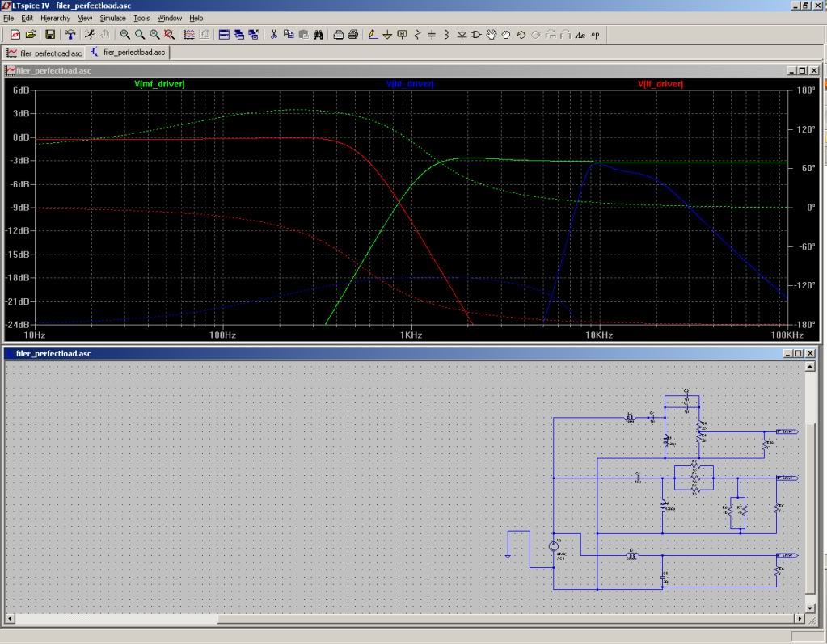This screenshot has height=644, width=827.
Task: Click the schematic scroll-down arrow
Action: [810, 608]
